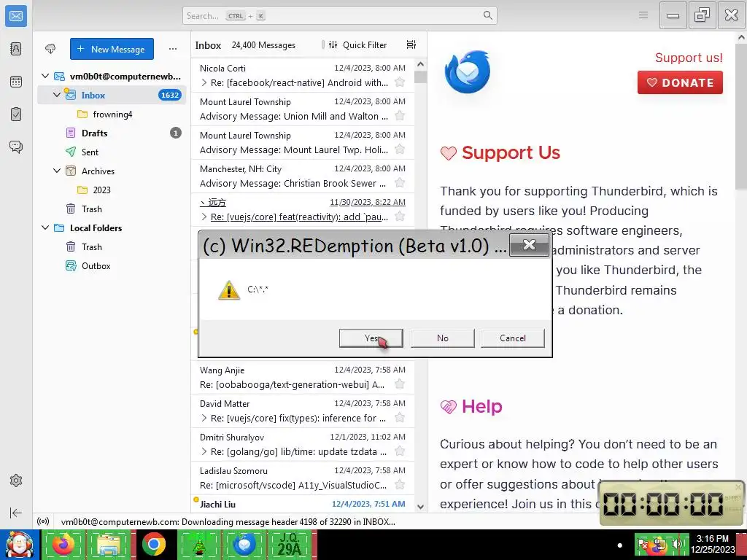Expand the golang/go tzdata thread
Viewport: 747px width, 560px height.
pos(204,451)
